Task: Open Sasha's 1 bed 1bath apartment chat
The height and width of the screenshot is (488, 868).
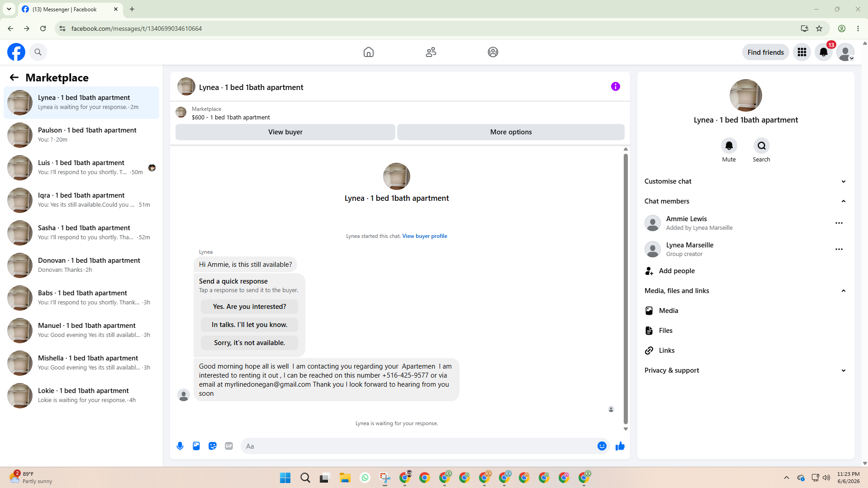Action: point(81,233)
